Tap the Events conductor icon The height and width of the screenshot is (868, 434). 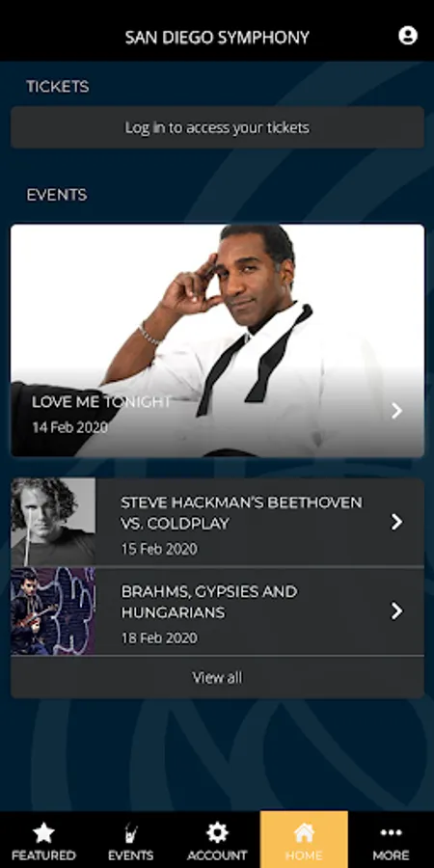[130, 833]
